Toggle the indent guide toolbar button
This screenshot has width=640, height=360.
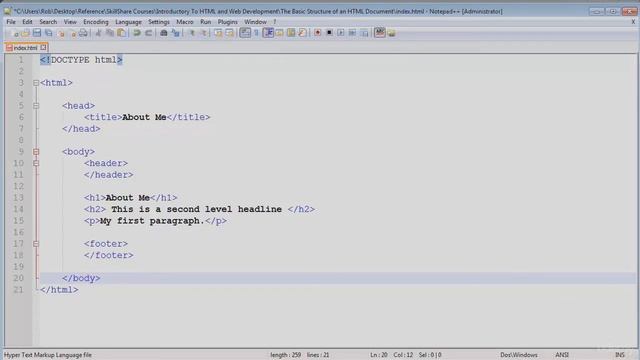coord(268,33)
